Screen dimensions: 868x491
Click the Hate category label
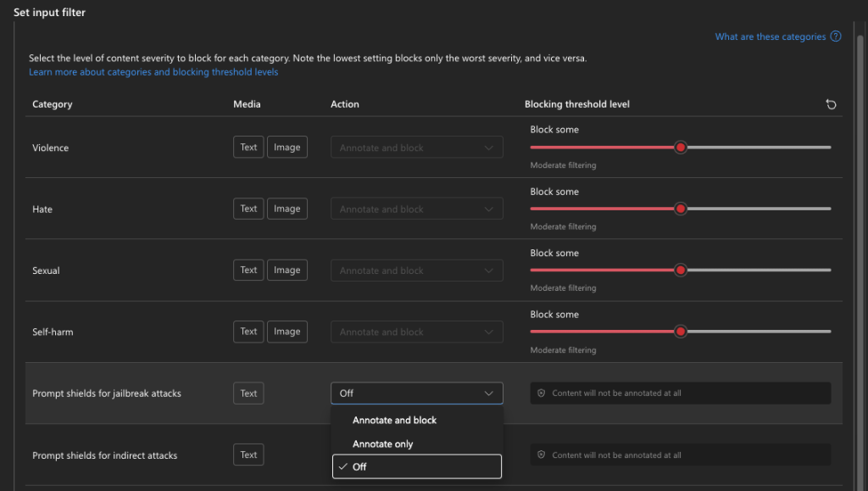coord(42,209)
